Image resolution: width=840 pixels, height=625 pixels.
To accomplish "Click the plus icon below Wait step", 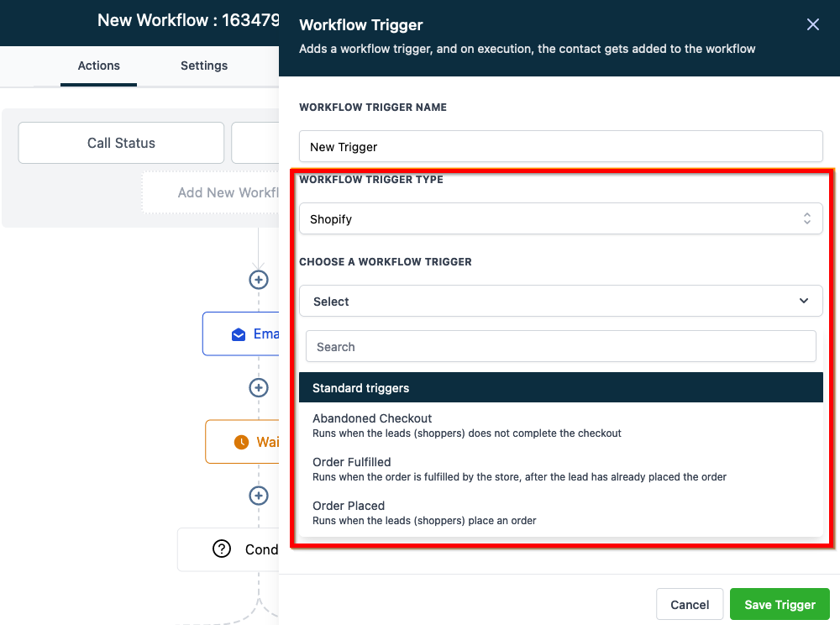I will (259, 496).
